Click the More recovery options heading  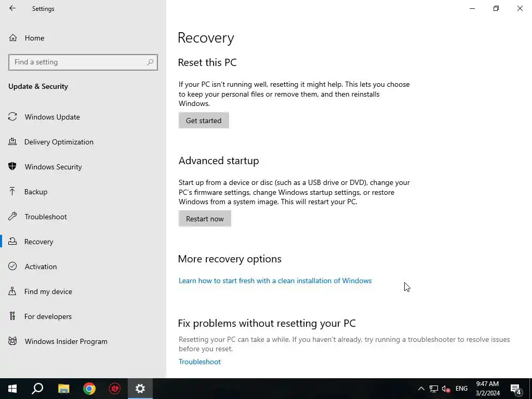point(230,259)
